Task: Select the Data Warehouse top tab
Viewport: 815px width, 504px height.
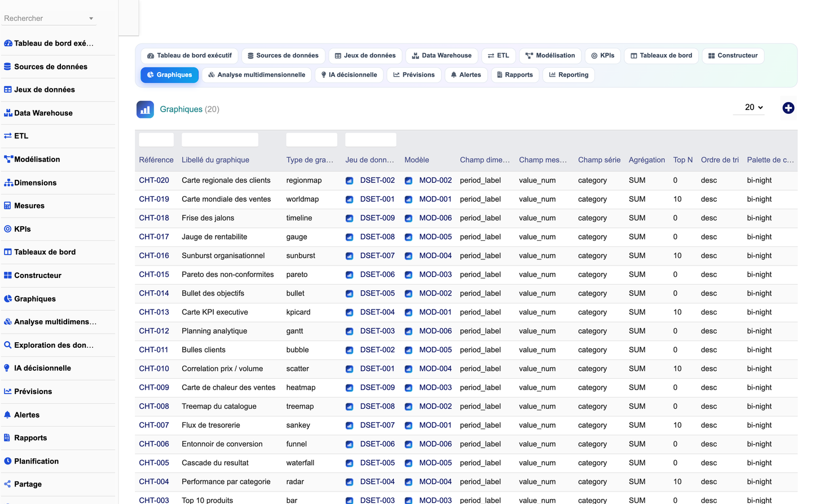Action: point(442,56)
